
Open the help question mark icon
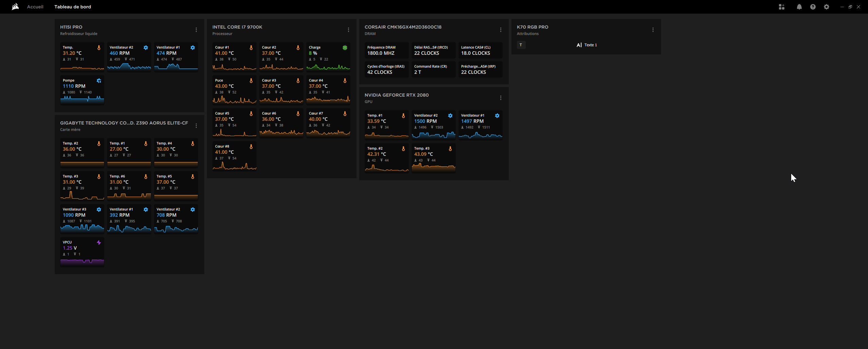click(813, 7)
